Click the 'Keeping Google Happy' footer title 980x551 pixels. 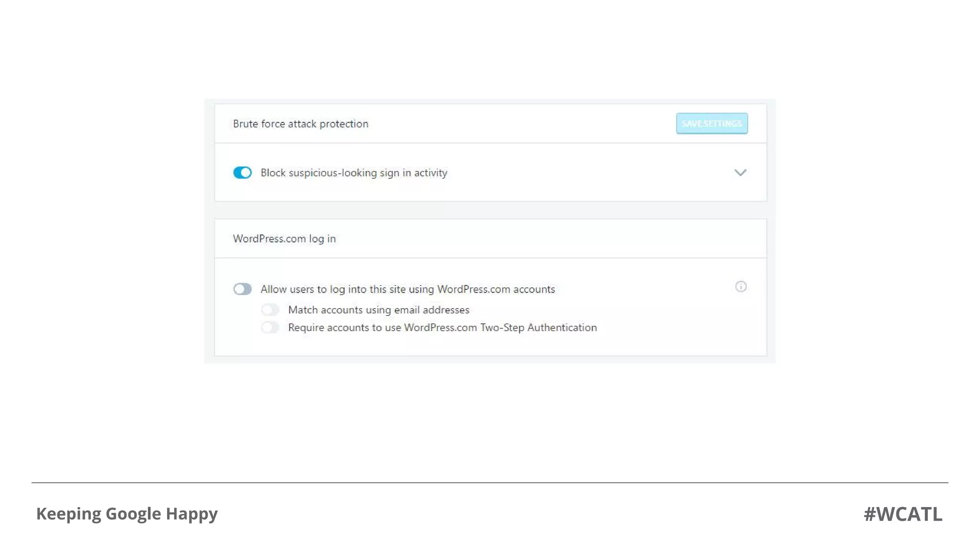pos(127,514)
